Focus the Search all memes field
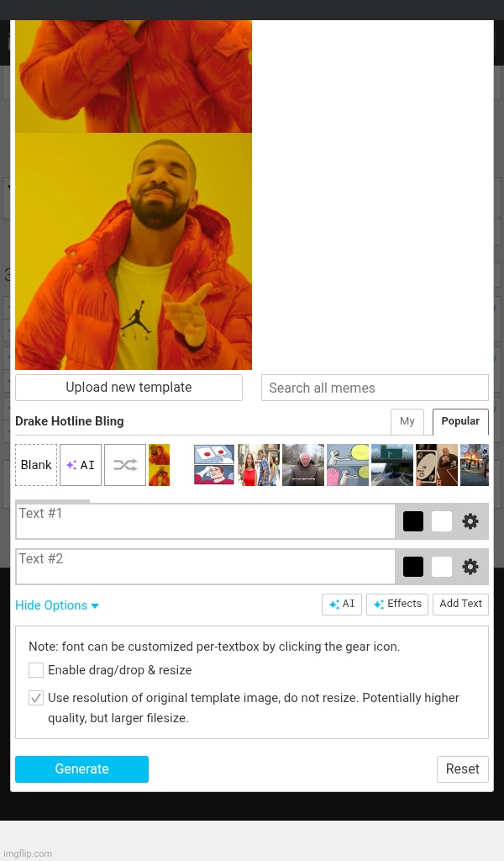 [375, 388]
